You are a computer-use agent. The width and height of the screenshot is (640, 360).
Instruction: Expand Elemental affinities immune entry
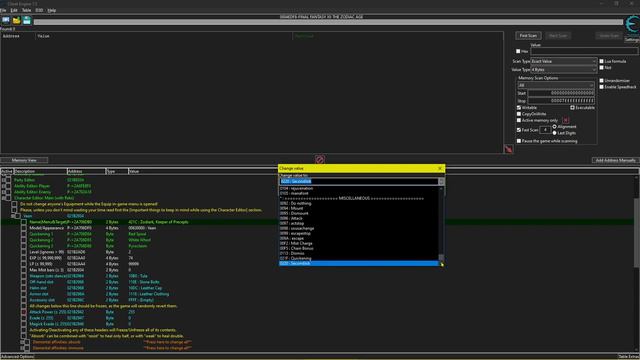22,348
